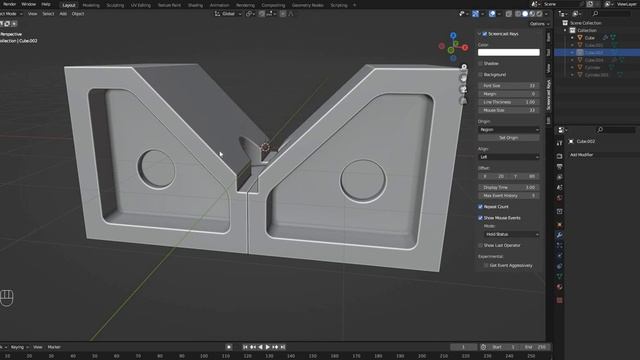Image resolution: width=640 pixels, height=360 pixels.
Task: Open the Physics properties tab icon
Action: (560, 256)
